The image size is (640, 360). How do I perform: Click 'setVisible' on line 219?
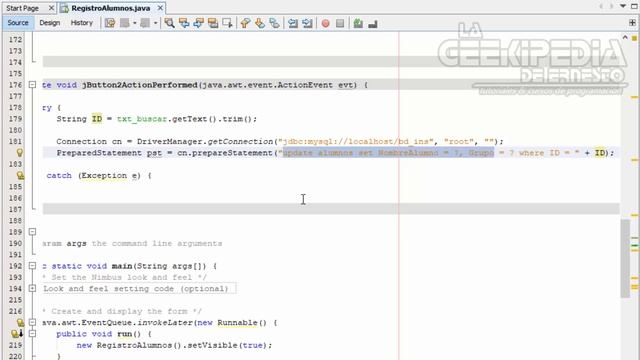point(212,345)
